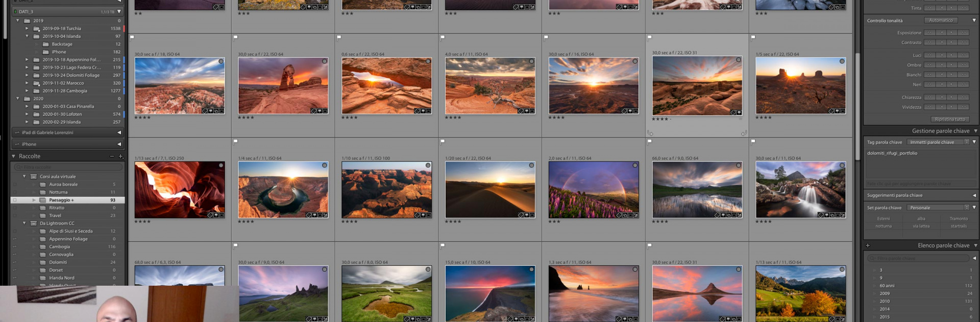Select the Antelope Canyon photo thumbnail

[x=180, y=190]
